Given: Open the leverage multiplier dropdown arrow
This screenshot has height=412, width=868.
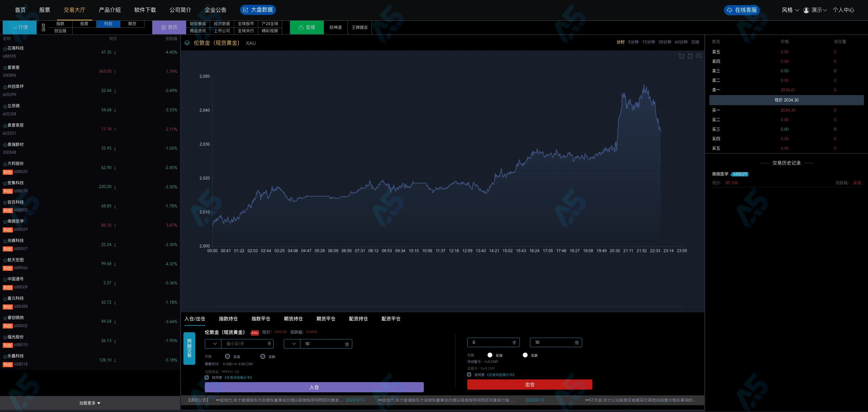Looking at the screenshot, I should coord(294,344).
